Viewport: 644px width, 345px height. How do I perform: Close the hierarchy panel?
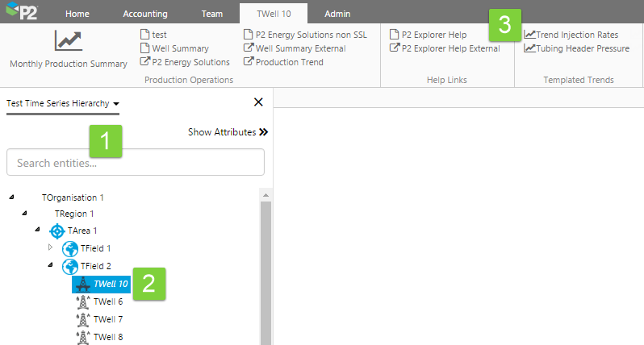coord(258,102)
